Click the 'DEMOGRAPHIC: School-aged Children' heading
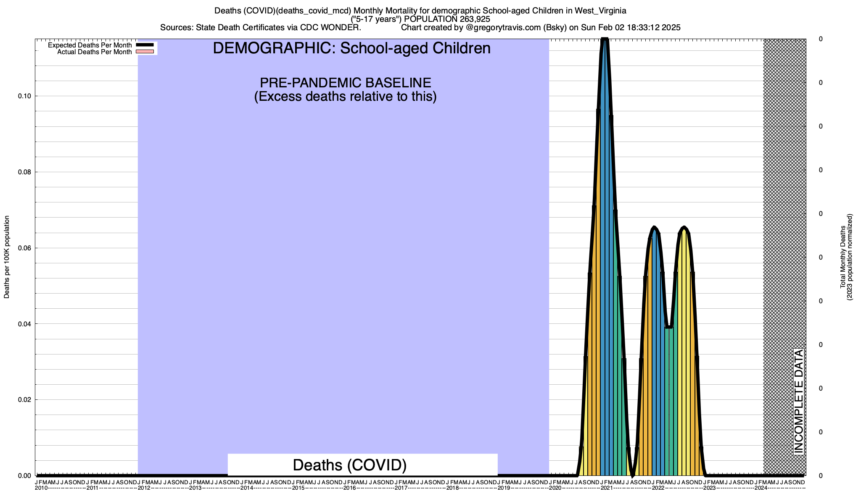The image size is (861, 504). point(351,48)
